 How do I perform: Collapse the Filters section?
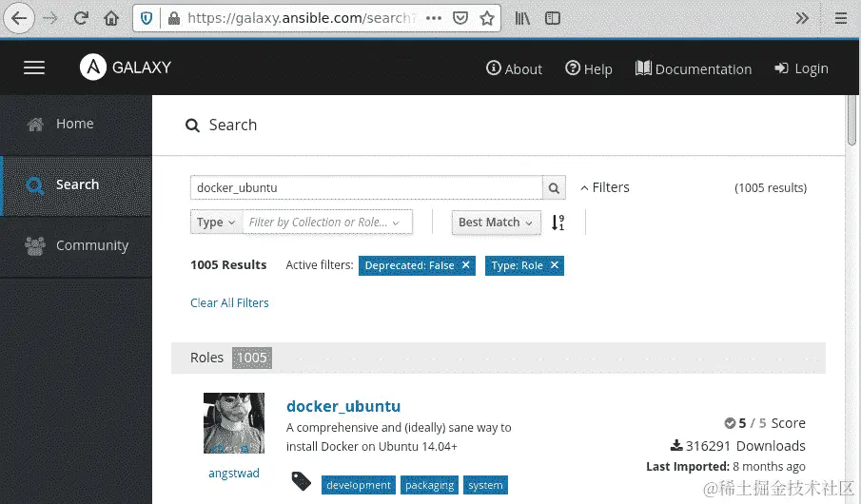604,187
